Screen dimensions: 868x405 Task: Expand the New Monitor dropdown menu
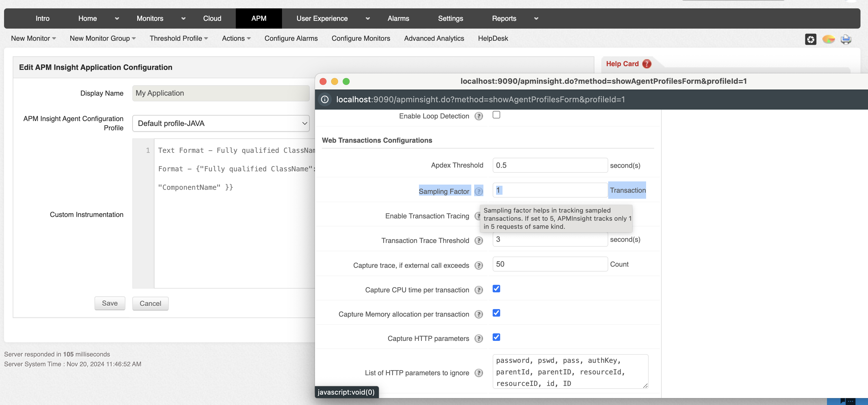[x=33, y=38]
